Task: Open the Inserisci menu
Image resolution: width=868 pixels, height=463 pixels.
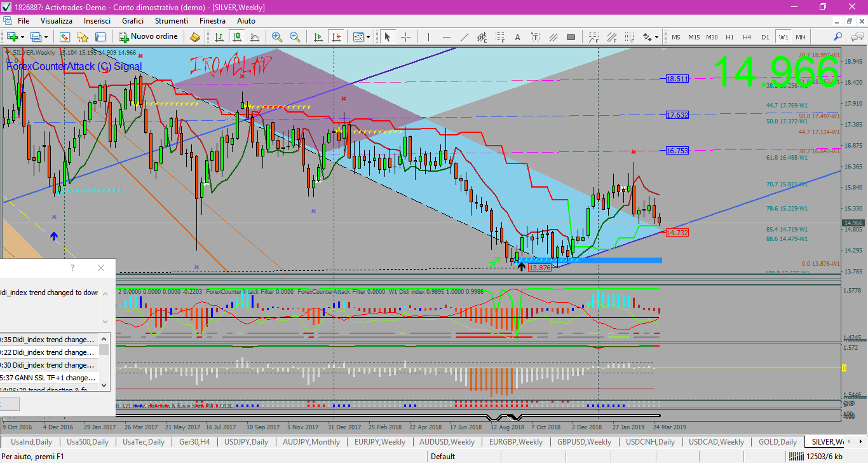Action: click(x=97, y=21)
